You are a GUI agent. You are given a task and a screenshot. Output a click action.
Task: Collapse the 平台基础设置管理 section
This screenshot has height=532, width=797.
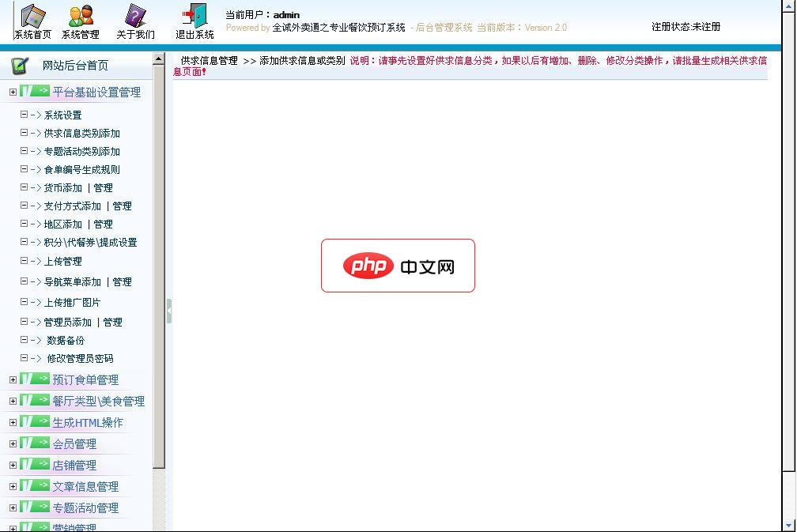click(x=11, y=92)
